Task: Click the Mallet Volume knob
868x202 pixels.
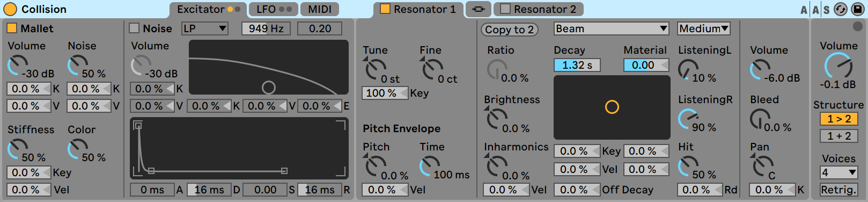Action: click(17, 66)
